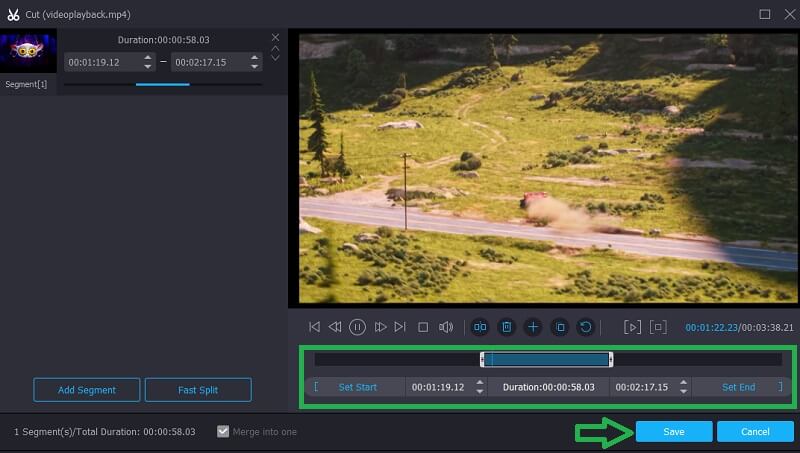The image size is (800, 453).
Task: Pause the video playback
Action: (357, 327)
